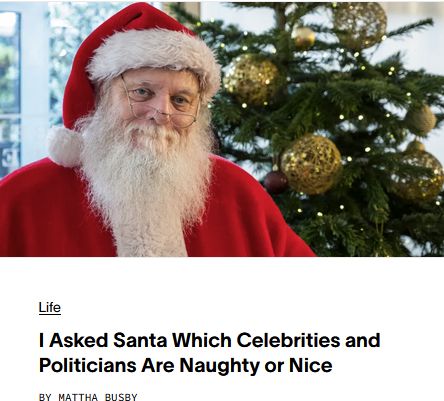Click the Santa hero image
444x401 pixels.
[x=222, y=129]
